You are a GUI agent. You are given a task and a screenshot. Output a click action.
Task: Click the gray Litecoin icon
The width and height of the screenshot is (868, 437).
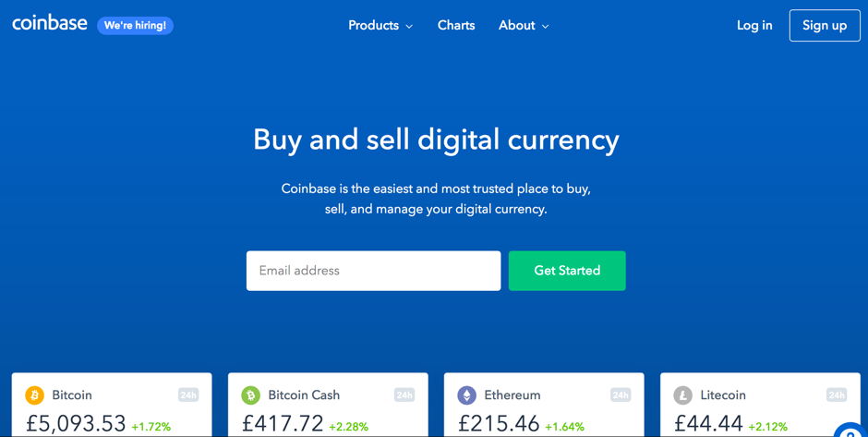pos(682,395)
